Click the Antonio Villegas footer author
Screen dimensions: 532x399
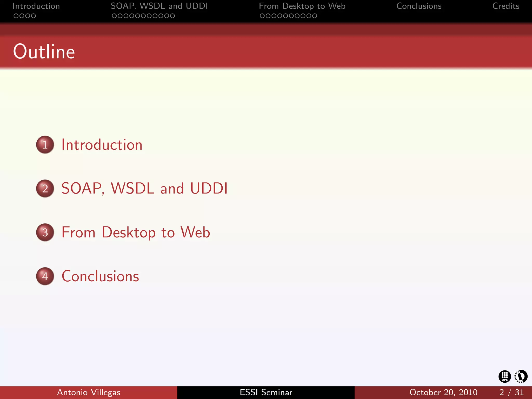coord(89,392)
